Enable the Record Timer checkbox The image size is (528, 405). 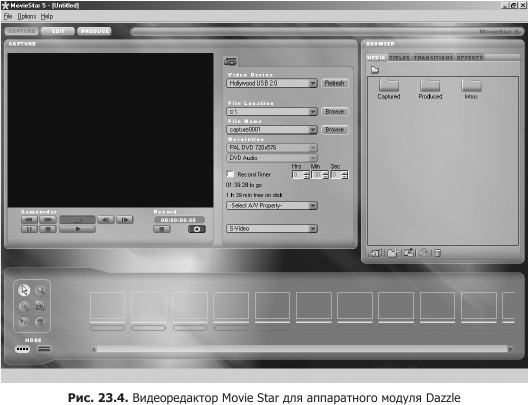point(230,174)
